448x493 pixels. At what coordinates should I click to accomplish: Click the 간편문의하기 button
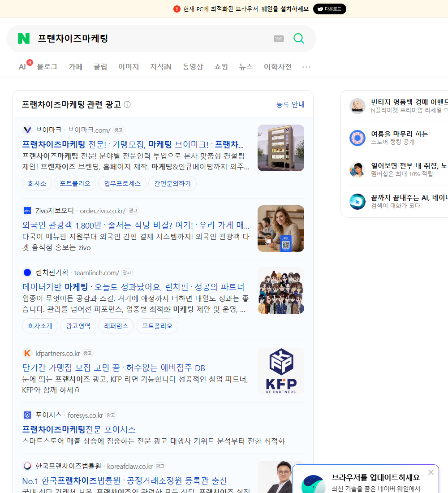coord(172,183)
